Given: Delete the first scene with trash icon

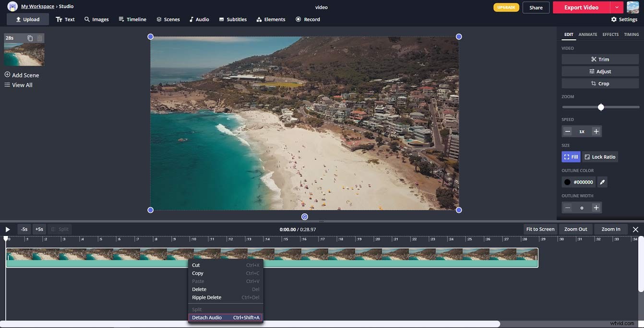Looking at the screenshot, I should tap(39, 37).
